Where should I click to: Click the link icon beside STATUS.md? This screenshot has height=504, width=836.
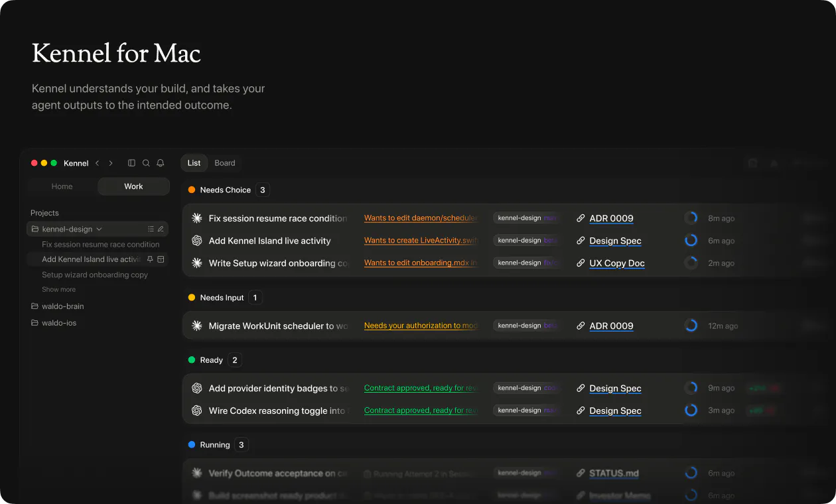click(x=581, y=473)
